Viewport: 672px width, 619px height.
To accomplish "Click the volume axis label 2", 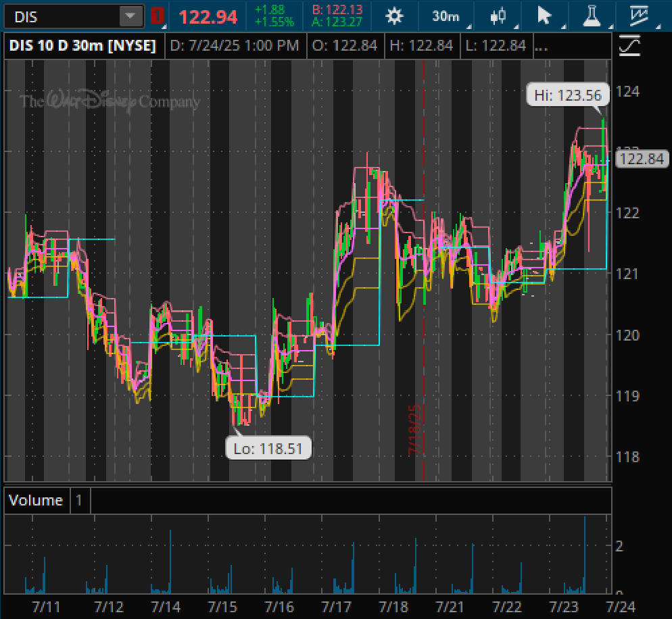I will (619, 546).
